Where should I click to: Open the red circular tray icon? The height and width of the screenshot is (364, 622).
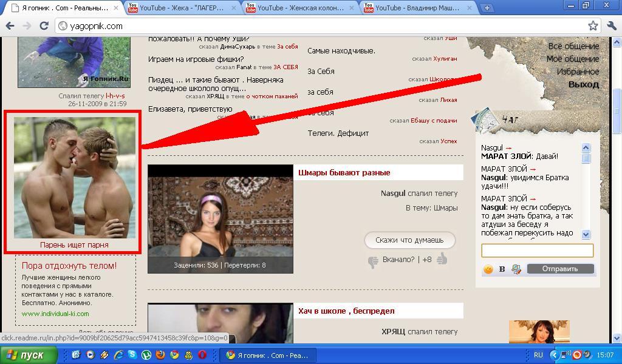click(577, 355)
